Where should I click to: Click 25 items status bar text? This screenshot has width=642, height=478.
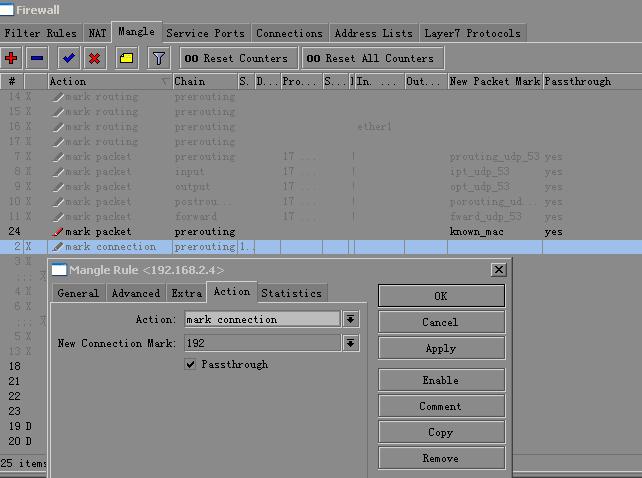(x=23, y=463)
